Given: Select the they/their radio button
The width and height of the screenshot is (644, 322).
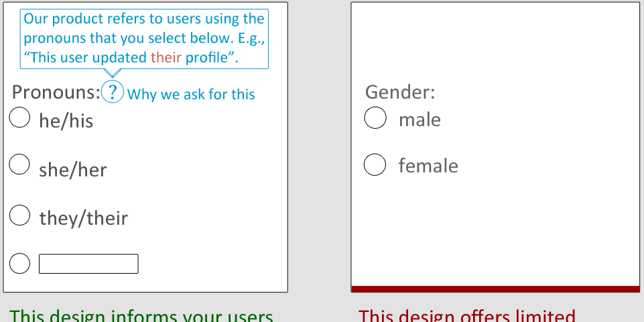Looking at the screenshot, I should 19,215.
